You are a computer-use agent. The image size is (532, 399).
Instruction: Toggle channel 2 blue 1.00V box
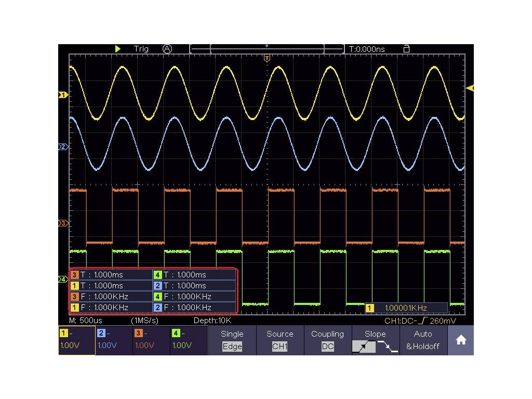(114, 340)
